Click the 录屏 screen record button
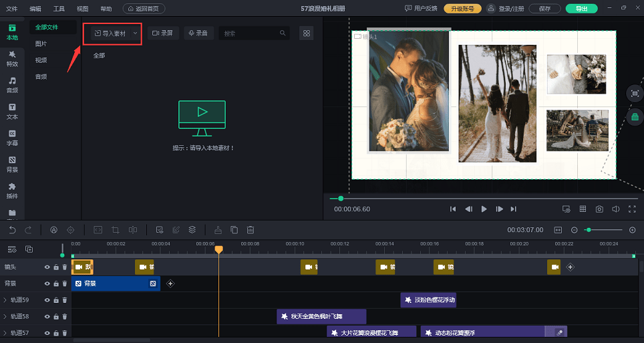 coord(163,33)
